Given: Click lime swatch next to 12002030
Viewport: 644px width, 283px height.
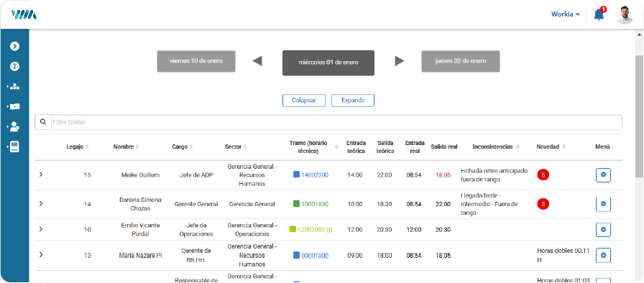Looking at the screenshot, I should point(293,229).
